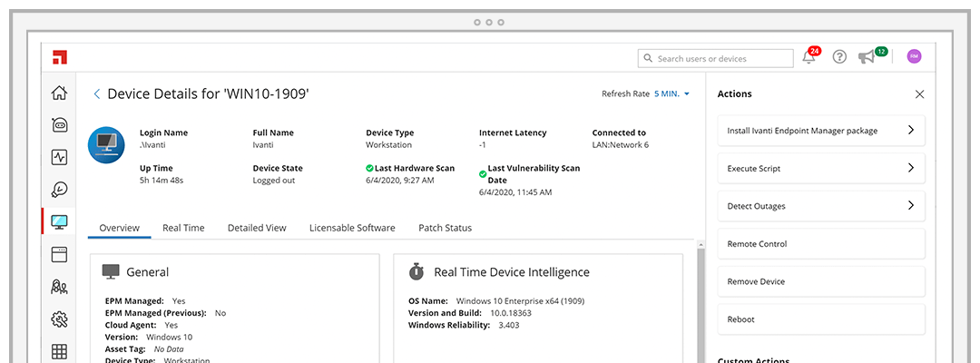Switch to the Real Time tab
Viewport: 980px width, 363px height.
pyautogui.click(x=183, y=228)
